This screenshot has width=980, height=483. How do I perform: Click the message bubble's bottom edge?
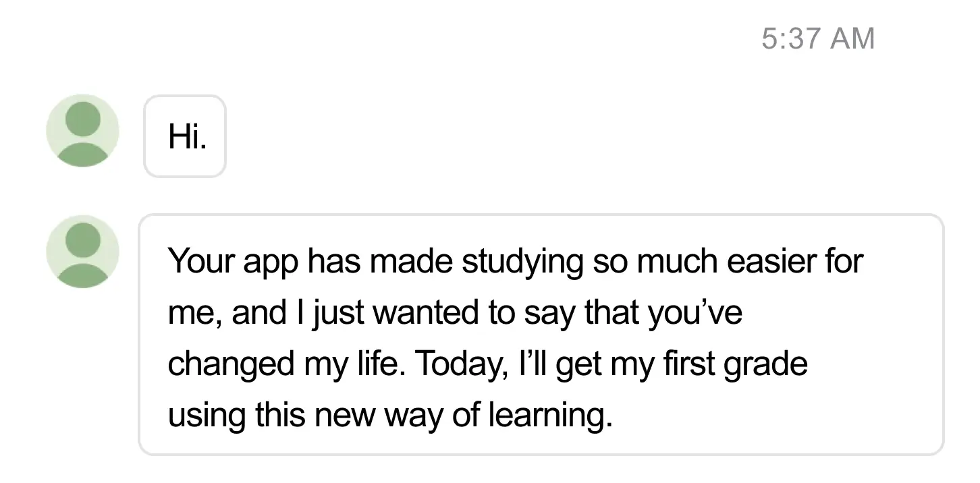point(540,451)
